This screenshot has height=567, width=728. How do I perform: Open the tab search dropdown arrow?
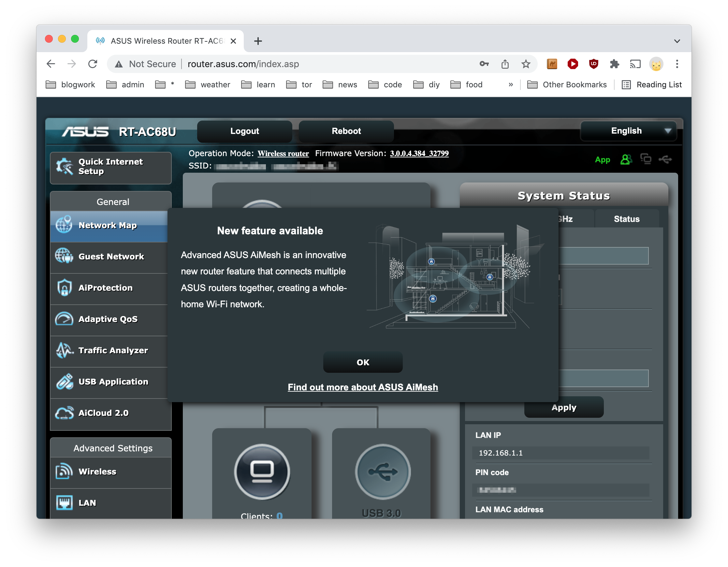[x=677, y=41]
